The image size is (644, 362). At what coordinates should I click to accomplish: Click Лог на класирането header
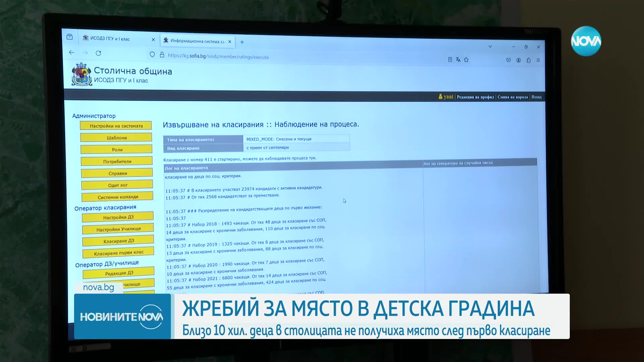[x=186, y=168]
